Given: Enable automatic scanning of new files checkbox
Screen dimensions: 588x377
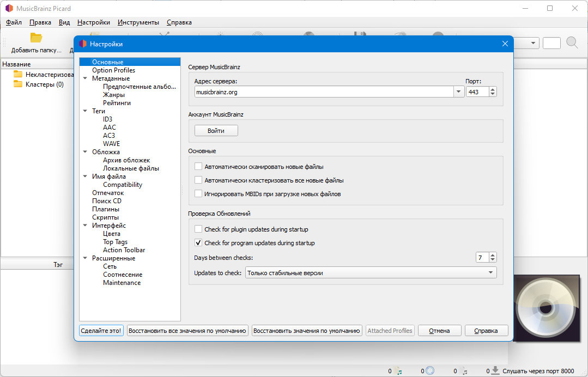Looking at the screenshot, I should click(198, 166).
